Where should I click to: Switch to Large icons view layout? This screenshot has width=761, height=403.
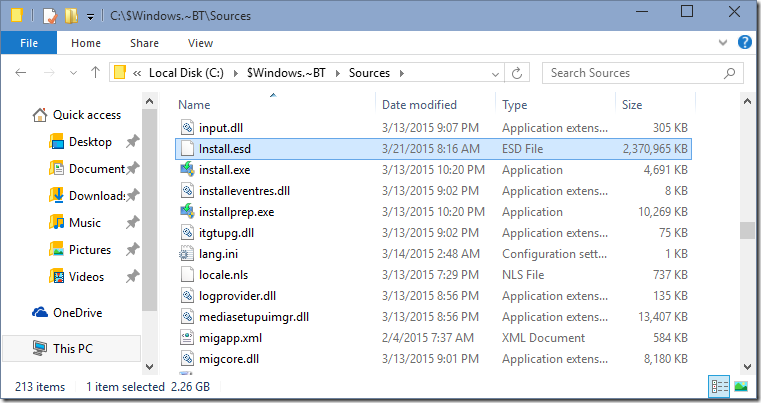(741, 386)
